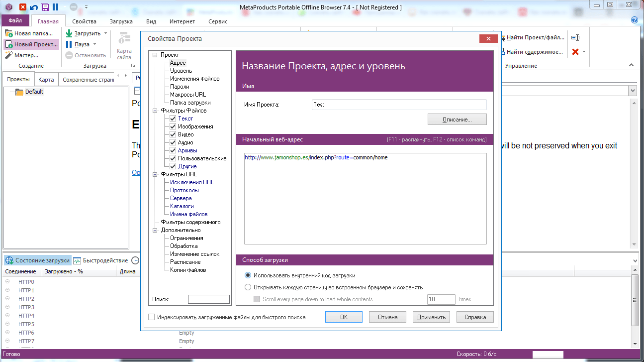Viewport: 644px width, 362px height.
Task: Click the Описание button
Action: click(x=457, y=120)
